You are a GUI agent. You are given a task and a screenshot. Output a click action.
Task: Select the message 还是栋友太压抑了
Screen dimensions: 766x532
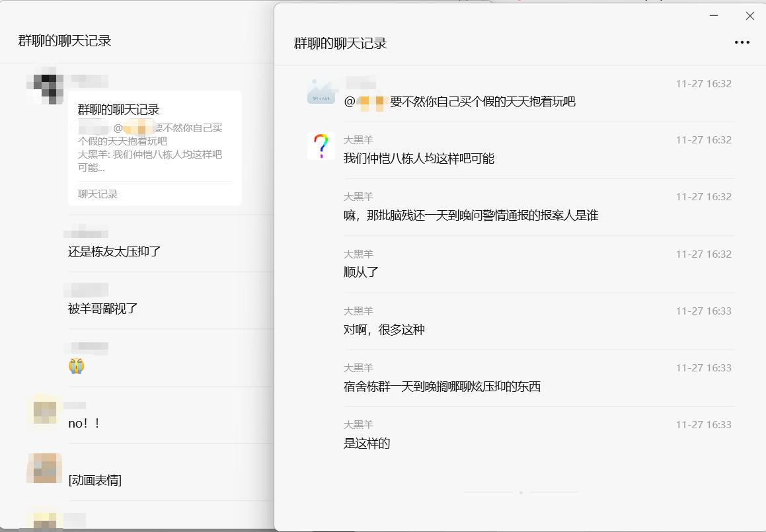(114, 252)
